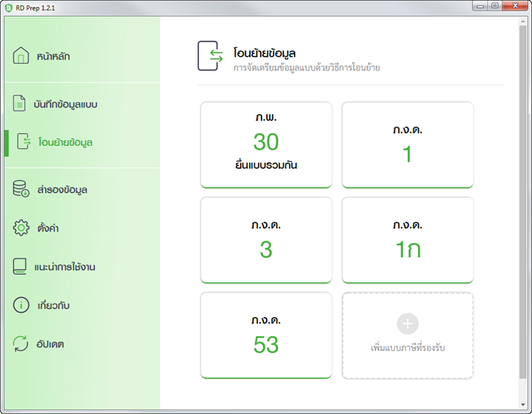532x414 pixels.
Task: Select the สำรองข้อมูล menu label
Action: (x=62, y=189)
